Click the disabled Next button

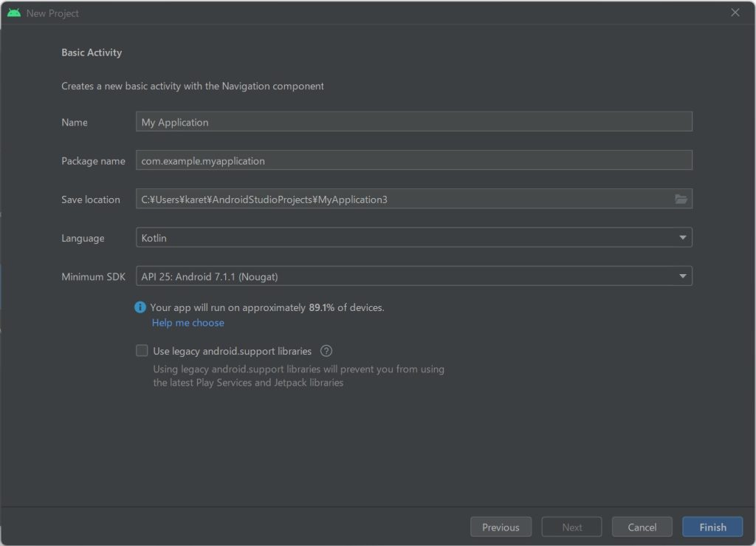tap(572, 528)
